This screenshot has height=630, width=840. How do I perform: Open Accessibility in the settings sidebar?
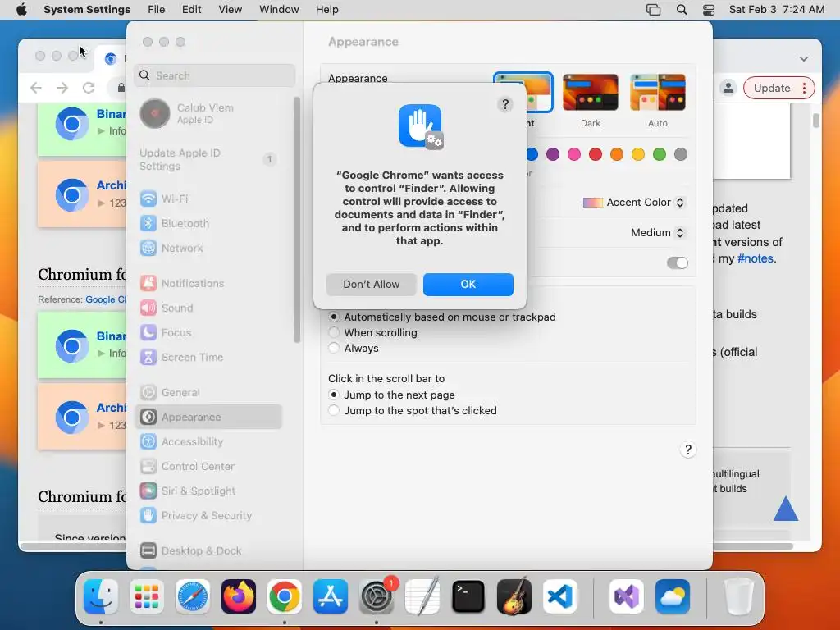point(209,442)
